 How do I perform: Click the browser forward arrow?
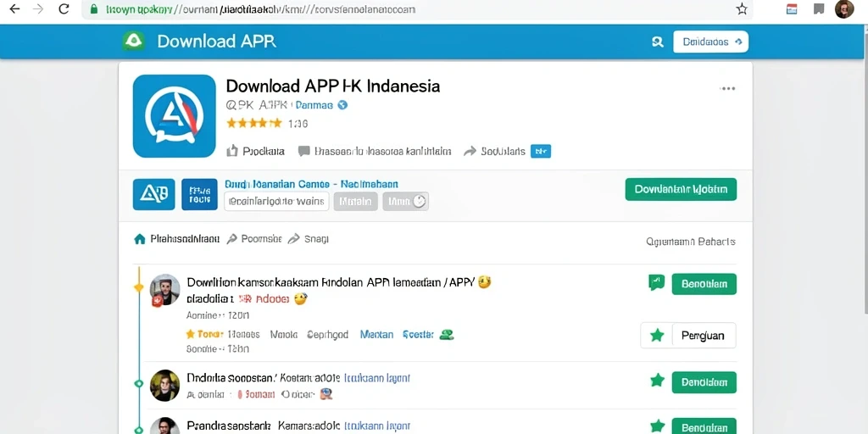point(38,8)
